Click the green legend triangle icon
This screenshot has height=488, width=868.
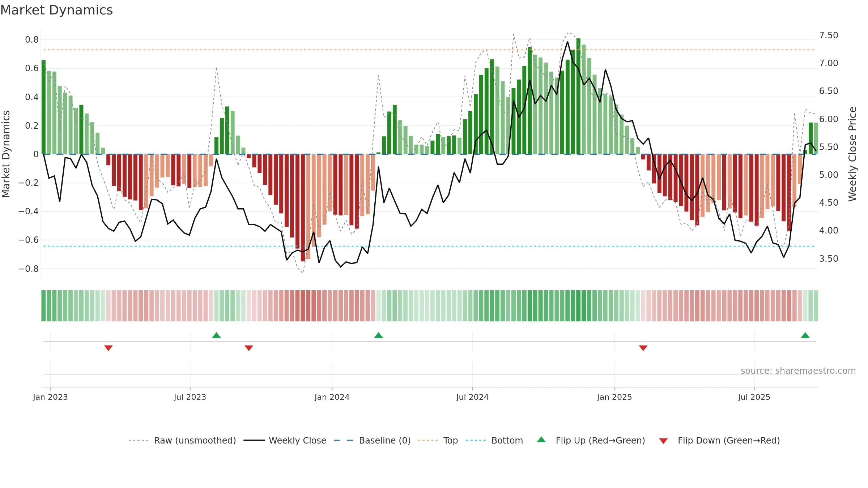(x=541, y=440)
